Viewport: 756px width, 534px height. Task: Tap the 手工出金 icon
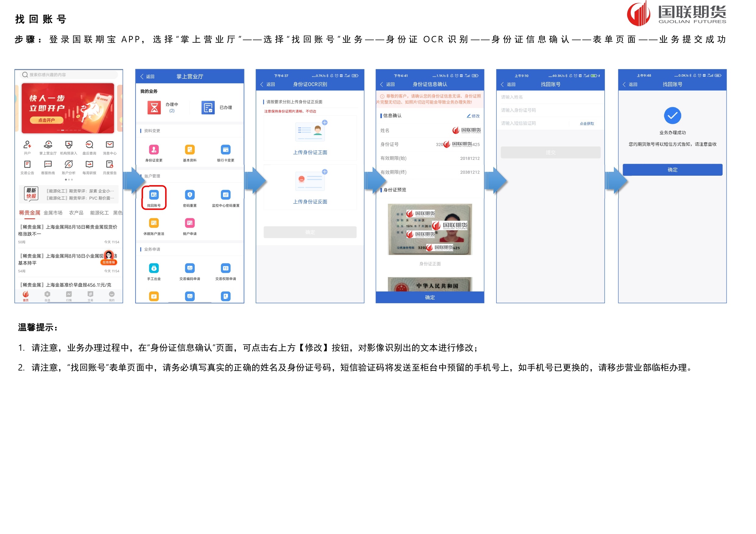tap(154, 269)
